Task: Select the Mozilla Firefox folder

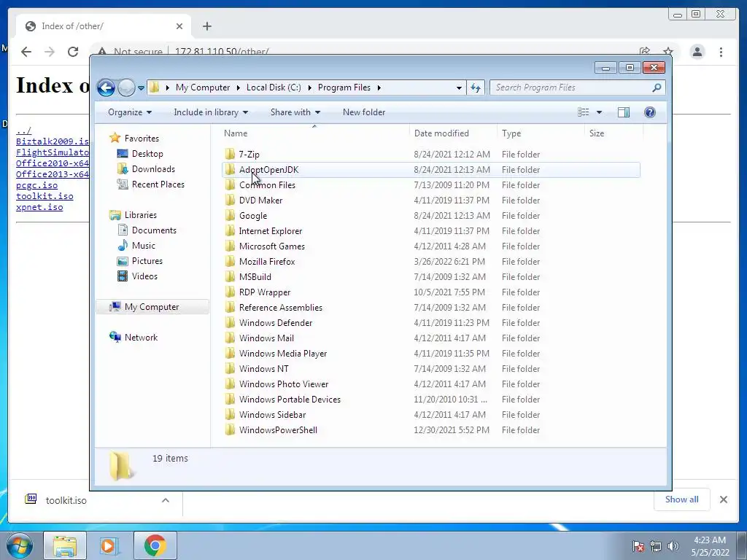Action: 430,262
